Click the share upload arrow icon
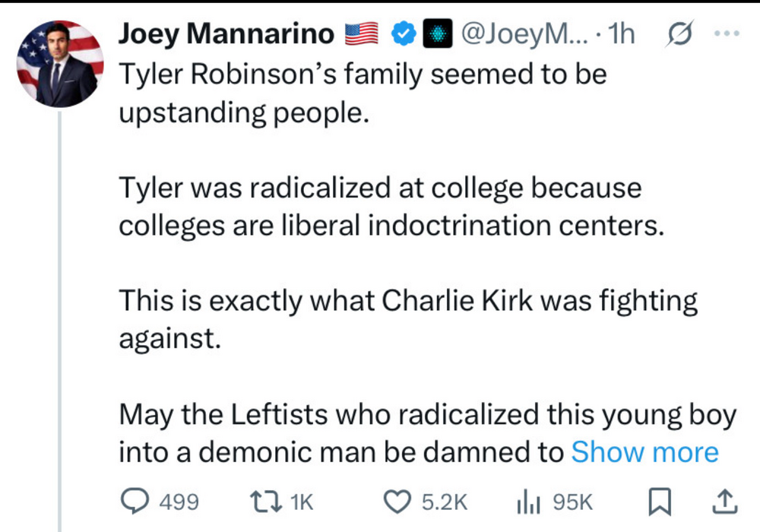This screenshot has height=532, width=760. point(723,501)
